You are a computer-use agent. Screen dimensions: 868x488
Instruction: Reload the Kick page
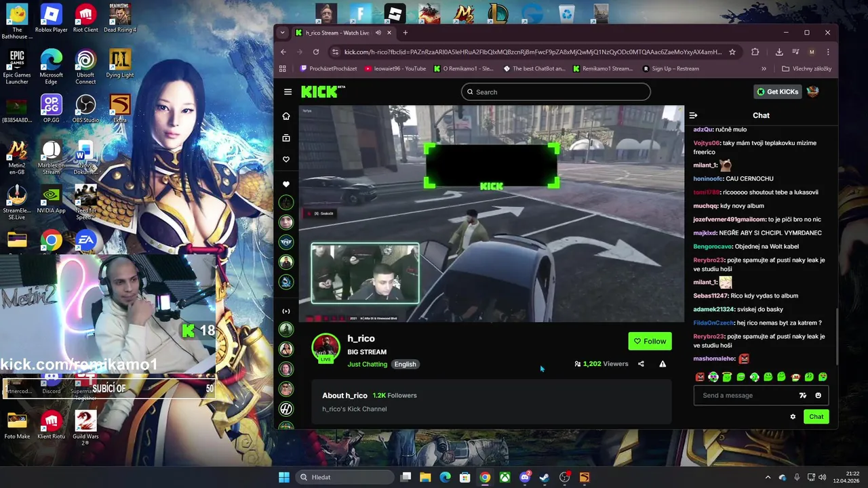click(x=316, y=52)
